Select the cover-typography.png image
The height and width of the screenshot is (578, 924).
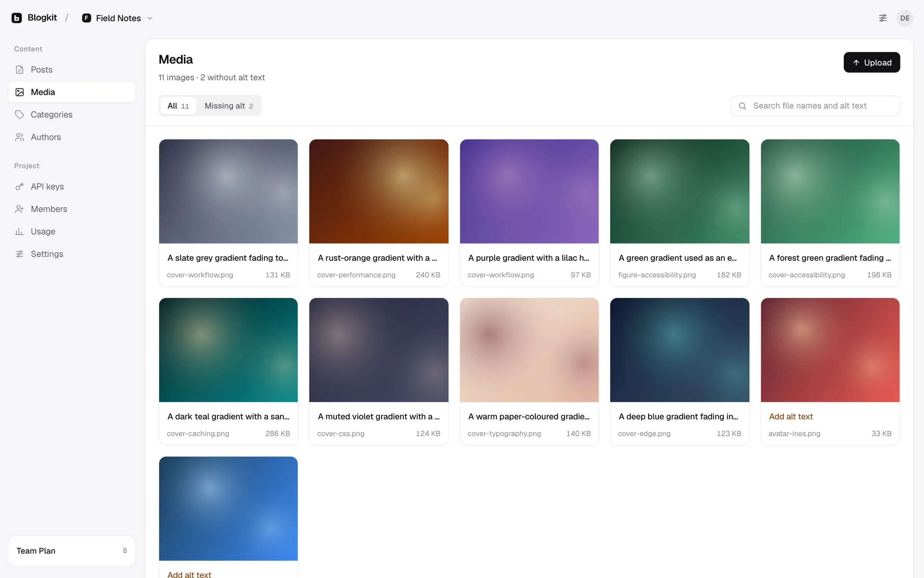pos(529,350)
